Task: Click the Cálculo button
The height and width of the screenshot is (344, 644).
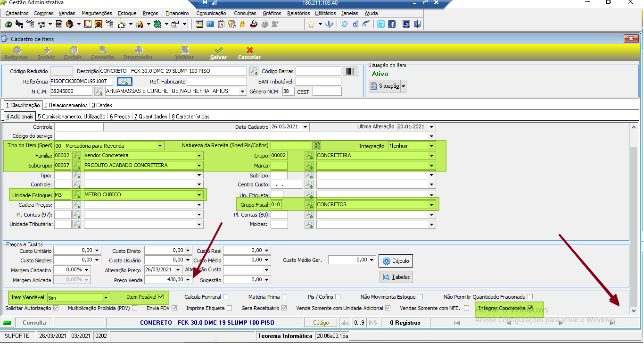Action: click(396, 261)
